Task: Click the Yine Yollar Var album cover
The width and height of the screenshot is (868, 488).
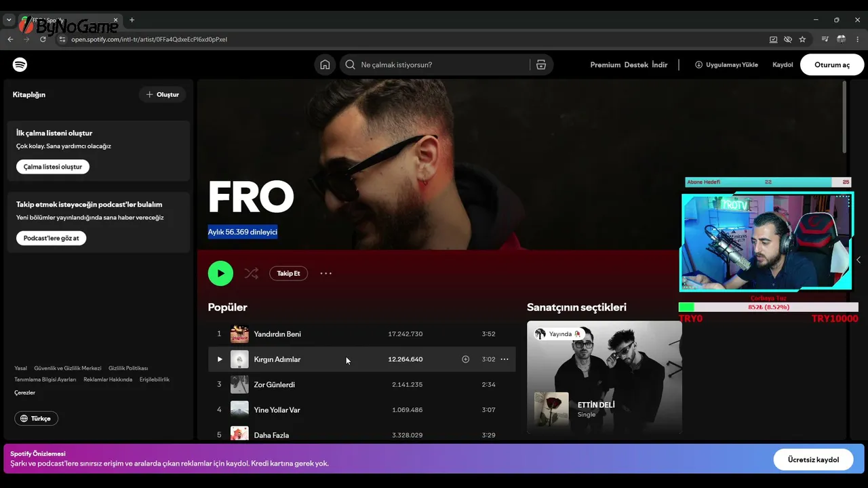Action: click(239, 410)
